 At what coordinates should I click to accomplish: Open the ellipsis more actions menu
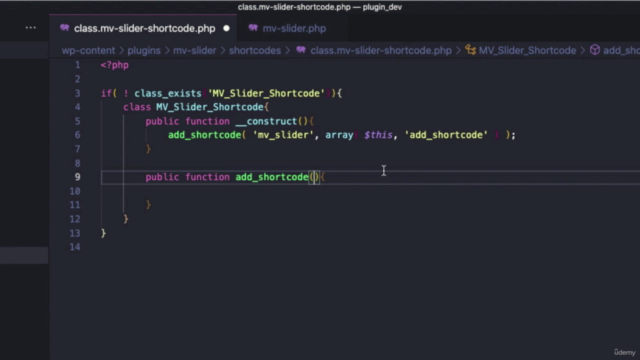[31, 28]
